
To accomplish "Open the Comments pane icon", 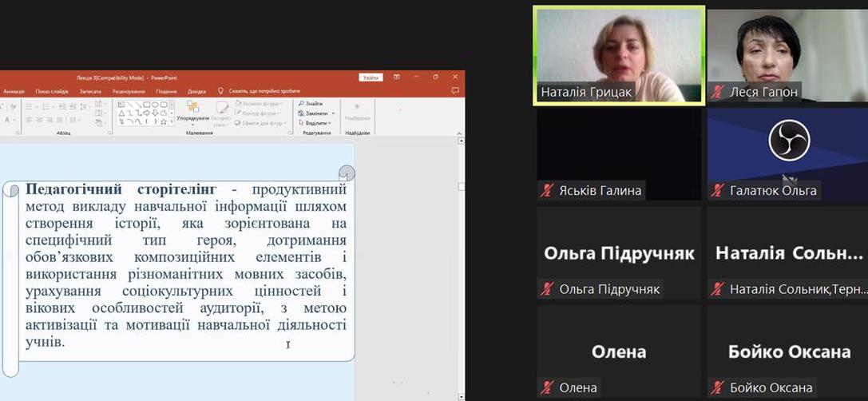I will 455,91.
